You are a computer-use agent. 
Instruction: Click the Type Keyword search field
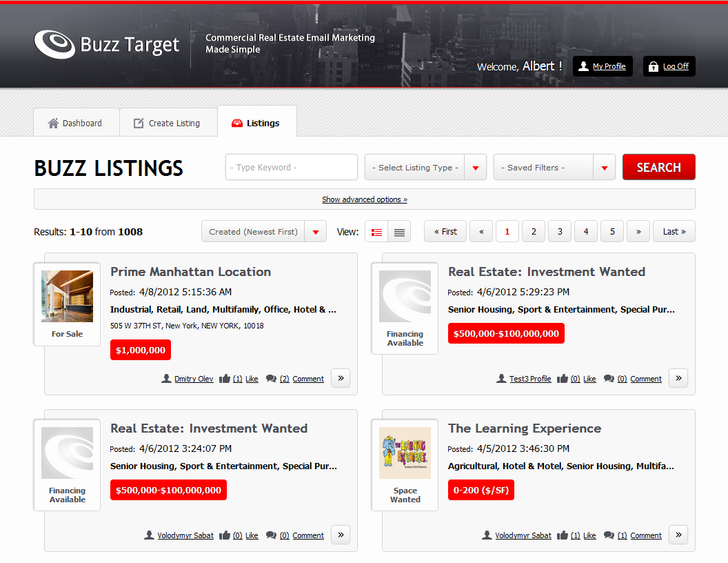[x=291, y=168]
